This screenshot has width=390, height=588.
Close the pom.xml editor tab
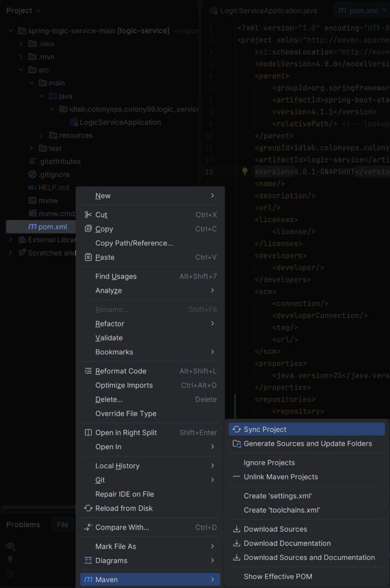[384, 10]
